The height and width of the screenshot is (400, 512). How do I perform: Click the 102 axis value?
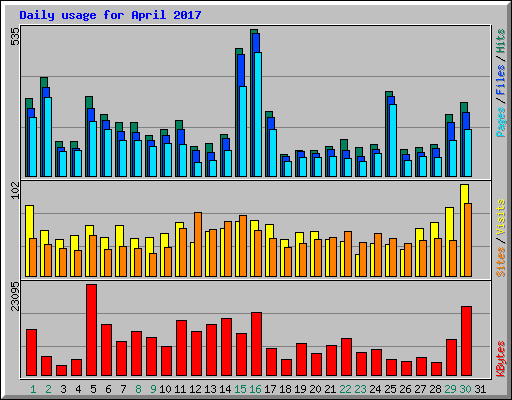(x=15, y=191)
